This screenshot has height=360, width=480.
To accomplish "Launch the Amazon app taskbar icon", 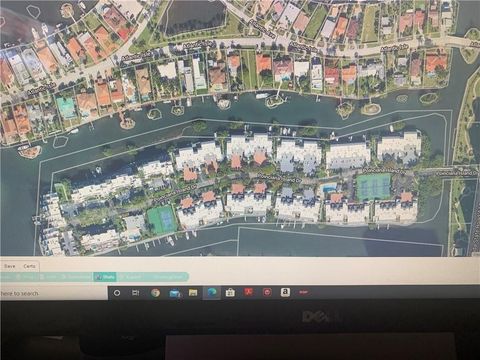I will 285,292.
